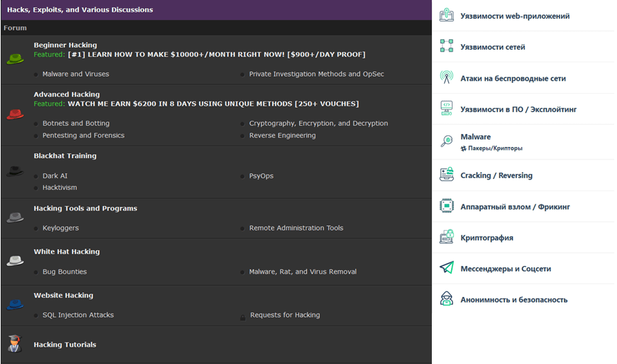Select the Cracking / Reversing category

pos(496,175)
